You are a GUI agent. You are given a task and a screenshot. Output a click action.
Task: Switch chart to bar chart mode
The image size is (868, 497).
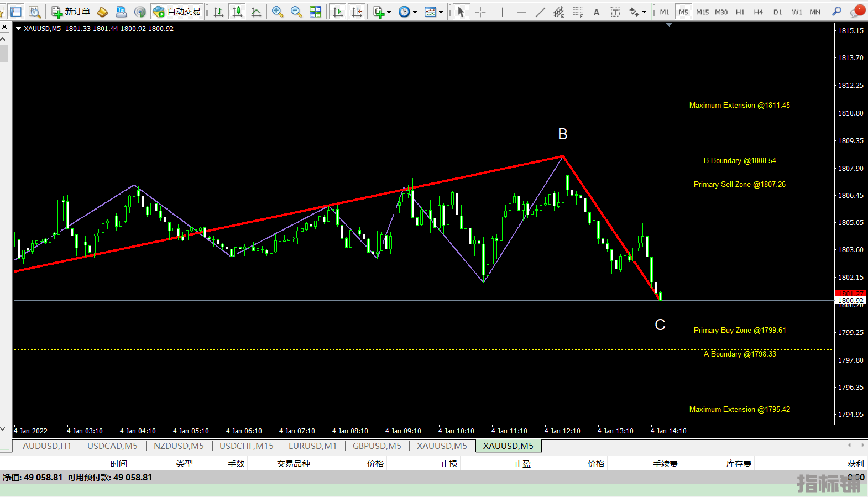coord(219,12)
